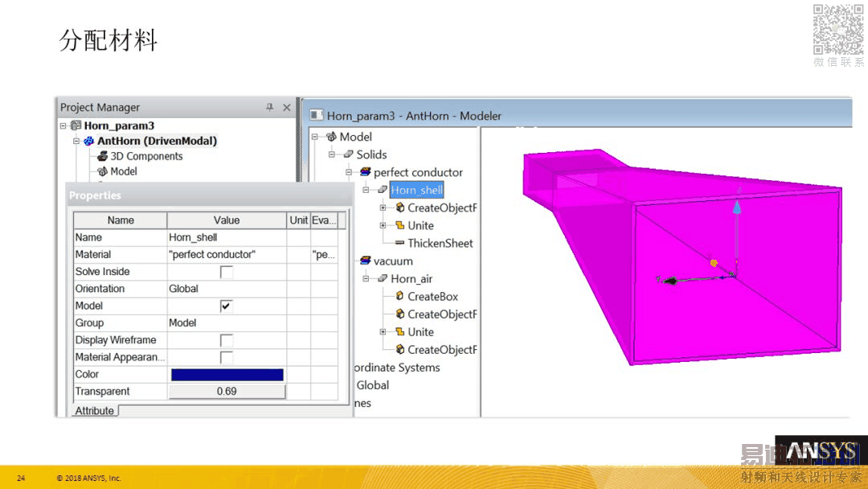Select the 3D Components icon
868x489 pixels.
pos(102,156)
